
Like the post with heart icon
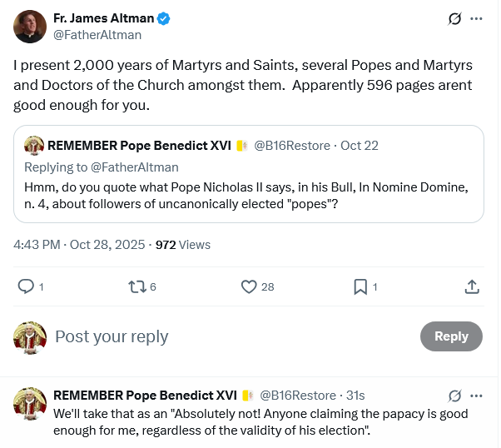[248, 286]
